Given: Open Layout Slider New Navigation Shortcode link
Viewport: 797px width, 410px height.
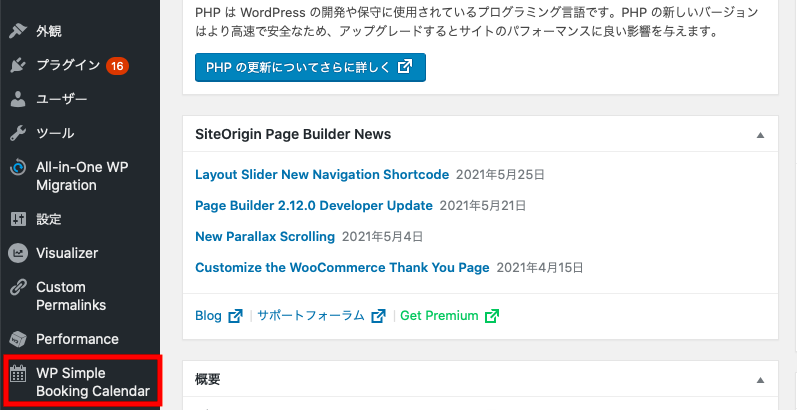Looking at the screenshot, I should pos(322,175).
